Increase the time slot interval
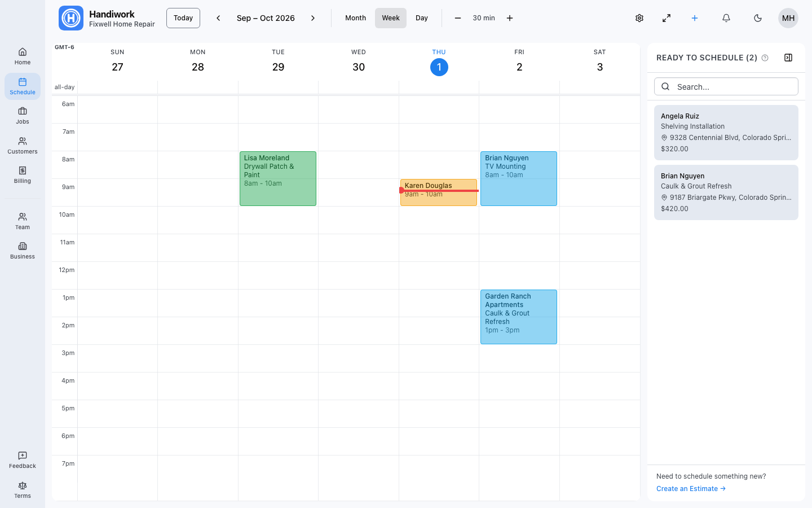Screen dimensions: 812x508 [x=510, y=18]
